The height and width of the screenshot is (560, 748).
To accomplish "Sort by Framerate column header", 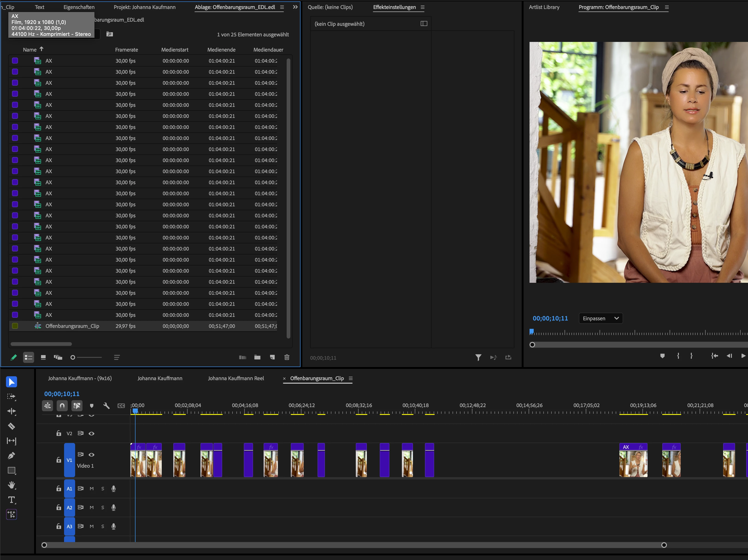I will (127, 50).
